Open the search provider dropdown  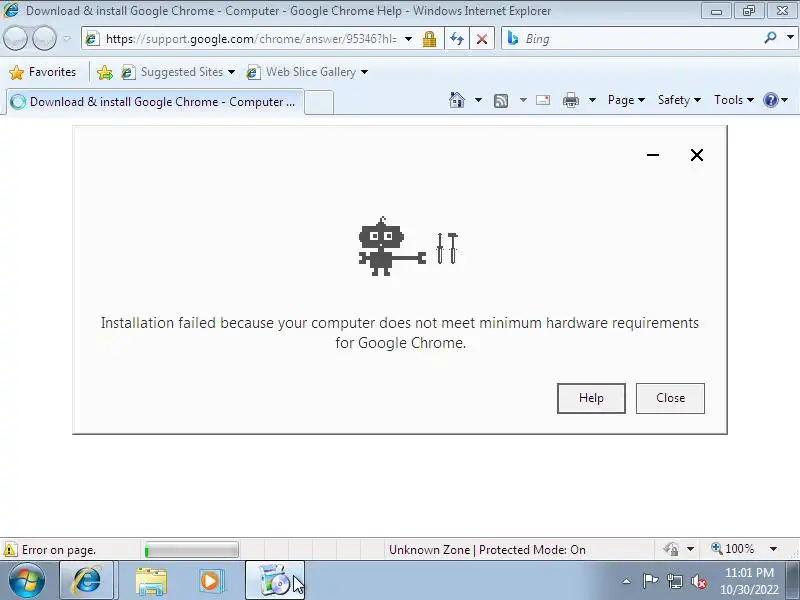790,38
